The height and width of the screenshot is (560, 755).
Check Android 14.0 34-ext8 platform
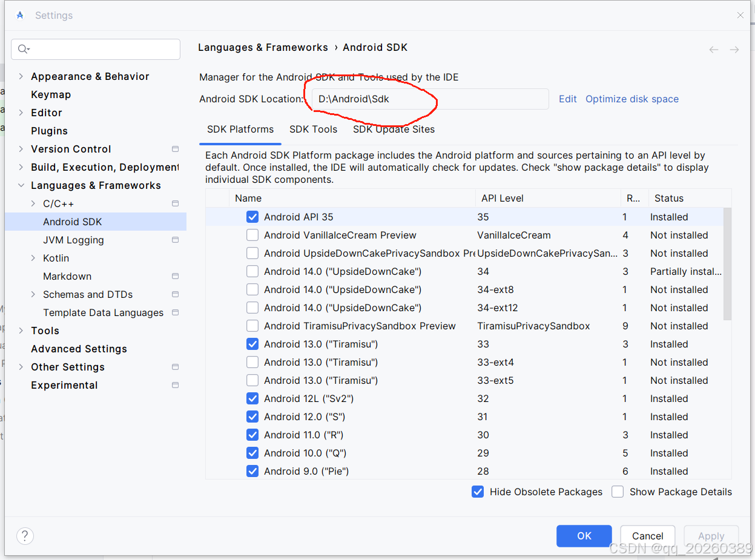pyautogui.click(x=252, y=289)
